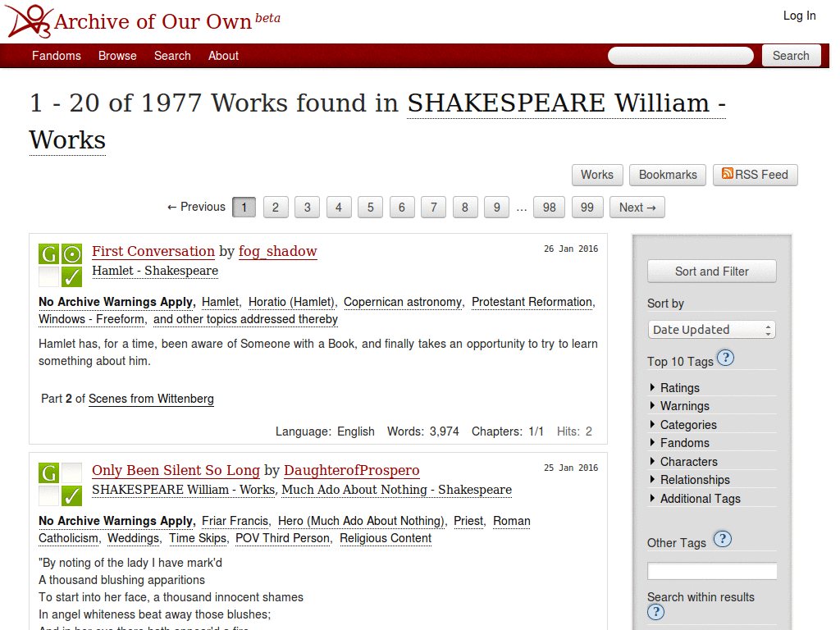This screenshot has height=630, width=840.
Task: Click the blank warnings square icon on First Conversation
Action: coord(48,276)
